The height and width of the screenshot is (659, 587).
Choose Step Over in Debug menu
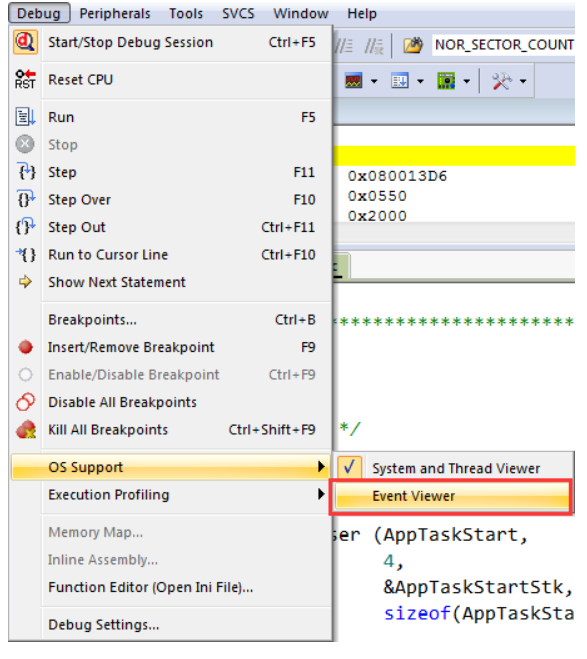tap(170, 199)
